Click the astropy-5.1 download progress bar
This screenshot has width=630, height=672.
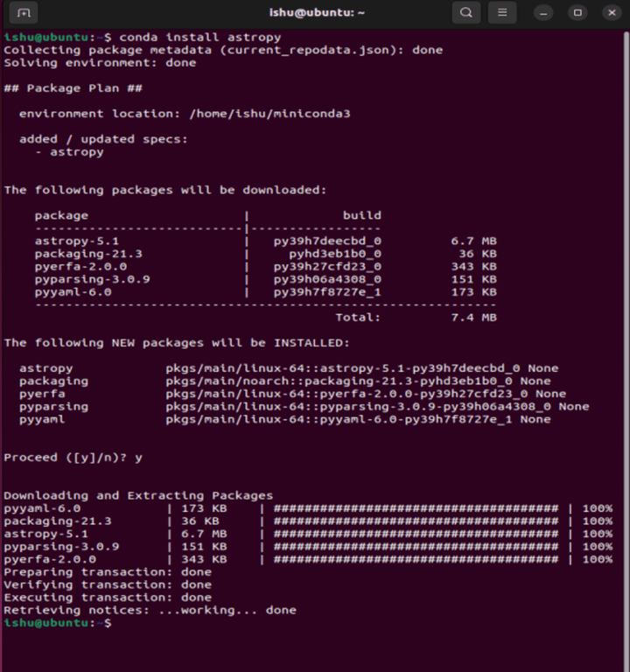click(416, 534)
